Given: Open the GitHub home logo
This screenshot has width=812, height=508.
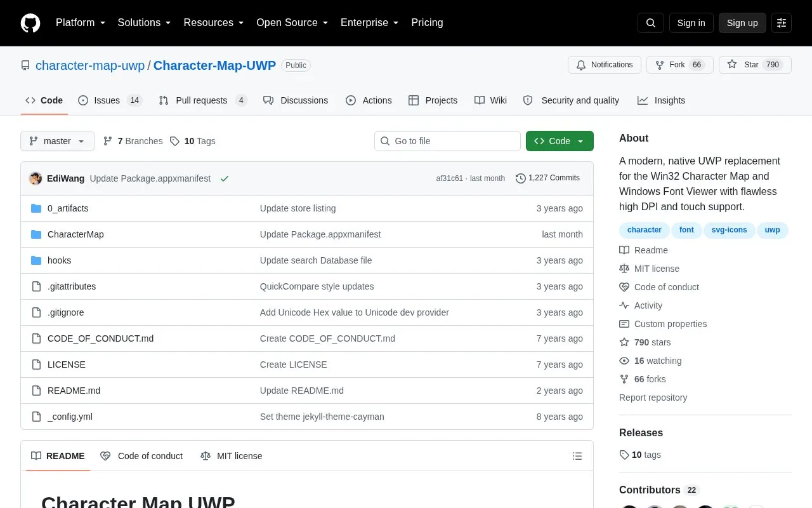Looking at the screenshot, I should point(30,23).
